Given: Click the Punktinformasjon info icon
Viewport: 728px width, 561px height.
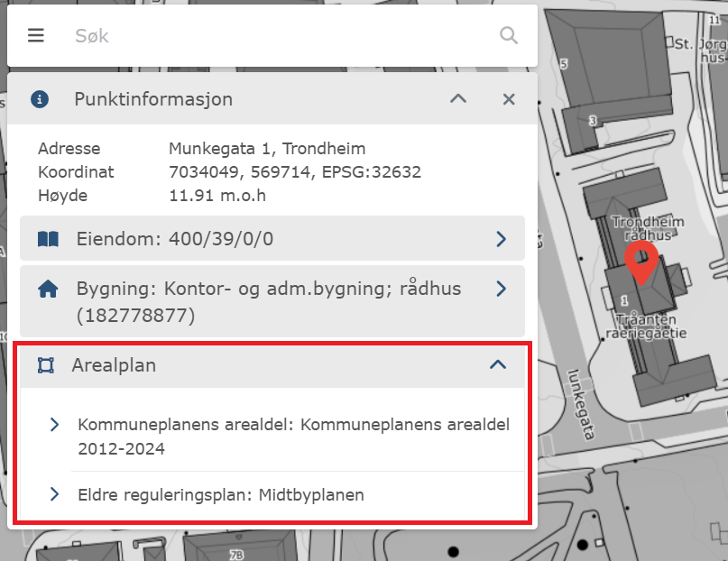Looking at the screenshot, I should click(39, 99).
